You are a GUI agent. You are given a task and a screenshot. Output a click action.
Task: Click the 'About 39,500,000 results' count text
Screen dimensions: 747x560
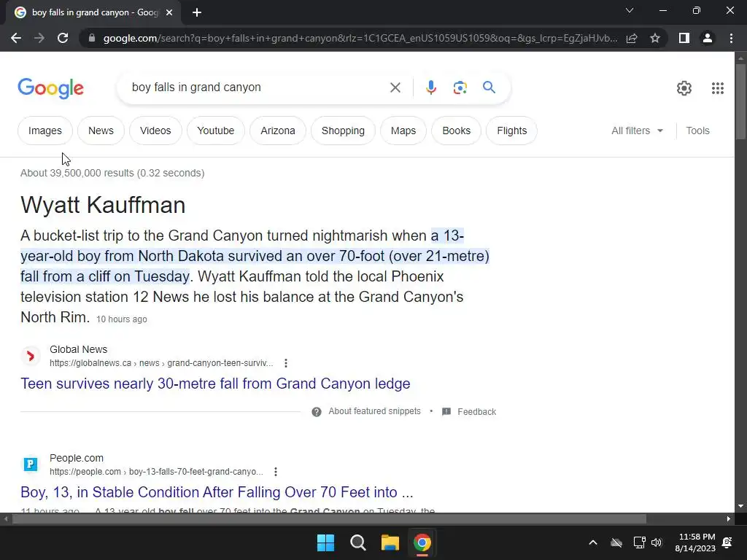tap(112, 173)
